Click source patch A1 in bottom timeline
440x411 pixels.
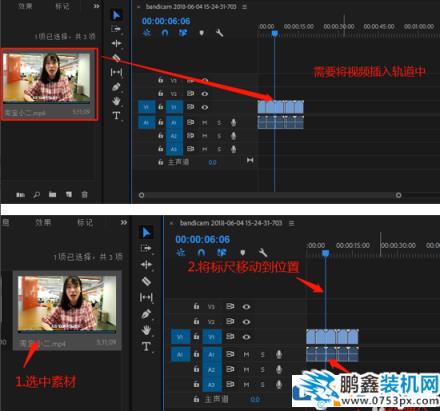pos(180,354)
